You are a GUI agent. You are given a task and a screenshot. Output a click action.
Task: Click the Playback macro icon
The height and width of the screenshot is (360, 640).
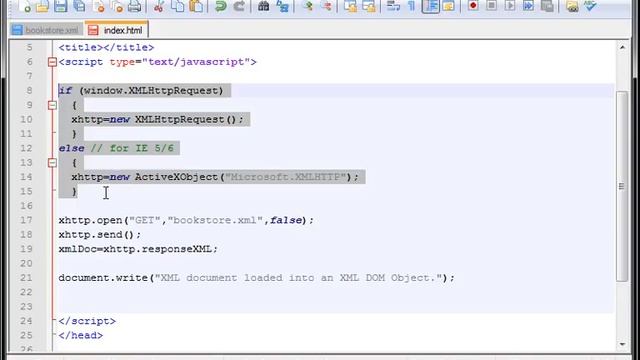point(510,6)
